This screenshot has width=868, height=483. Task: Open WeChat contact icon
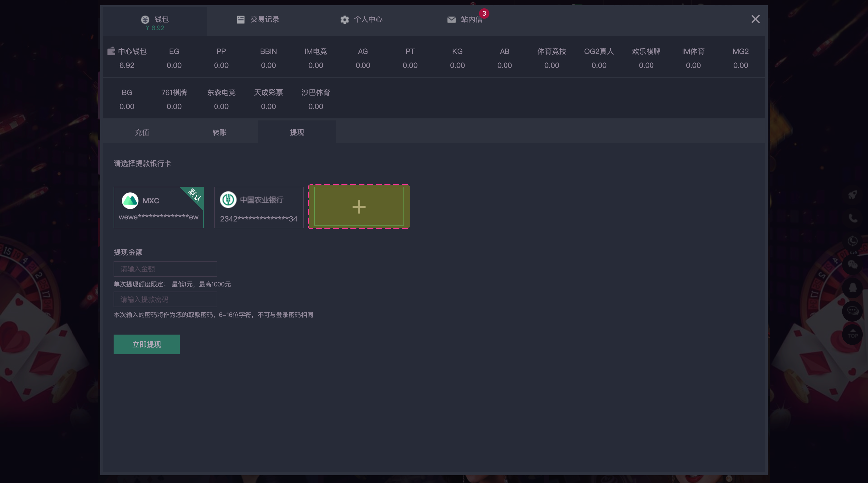(x=852, y=264)
